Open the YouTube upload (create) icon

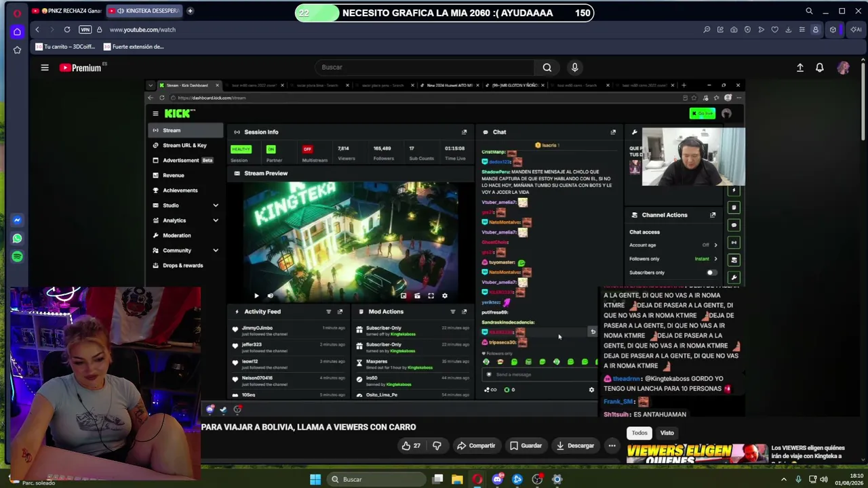point(800,67)
